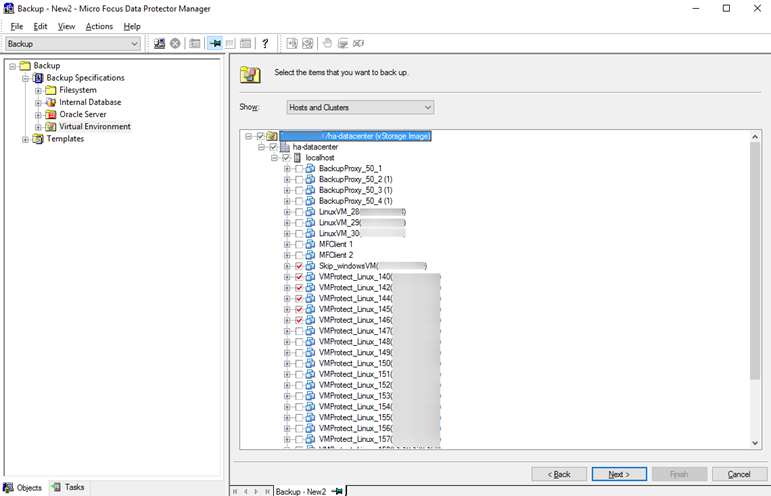This screenshot has height=496, width=771.
Task: Open the Edit menu
Action: (40, 27)
